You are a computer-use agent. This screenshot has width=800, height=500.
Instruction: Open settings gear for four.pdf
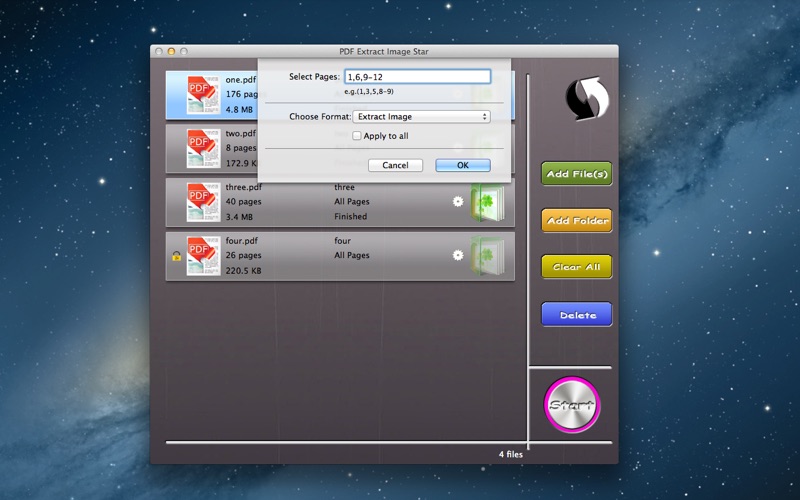(x=458, y=255)
